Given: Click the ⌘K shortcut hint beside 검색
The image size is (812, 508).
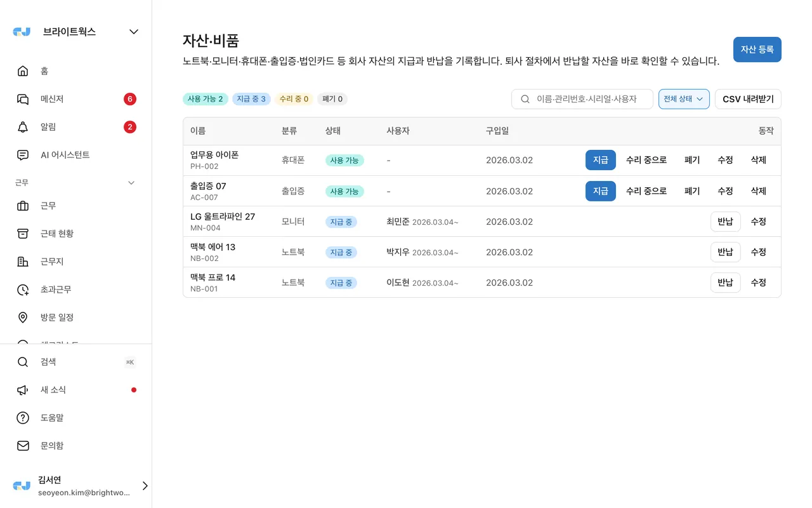Looking at the screenshot, I should tap(130, 362).
